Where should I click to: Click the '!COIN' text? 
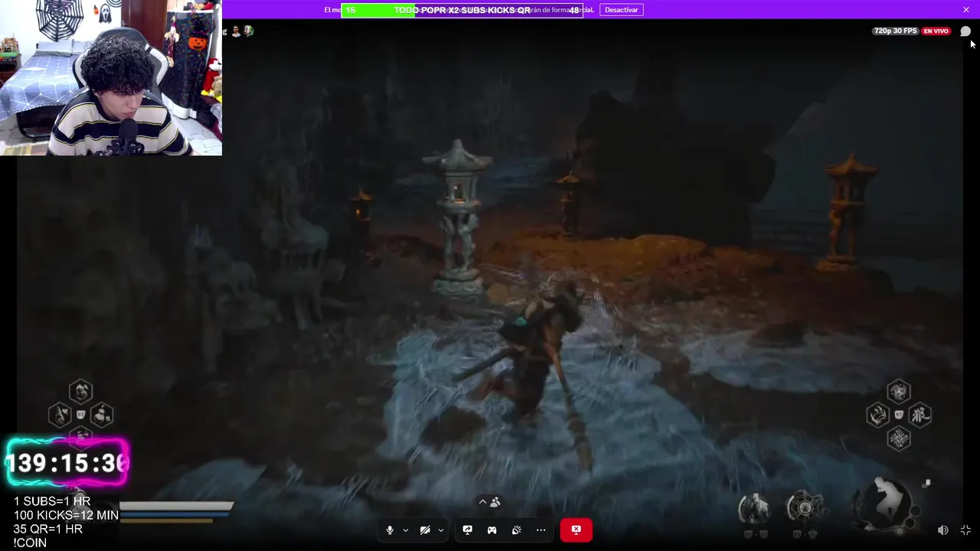tap(30, 543)
